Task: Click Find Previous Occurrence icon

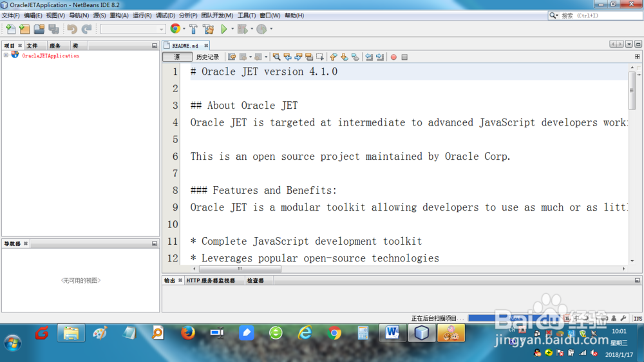Action: 287,57
